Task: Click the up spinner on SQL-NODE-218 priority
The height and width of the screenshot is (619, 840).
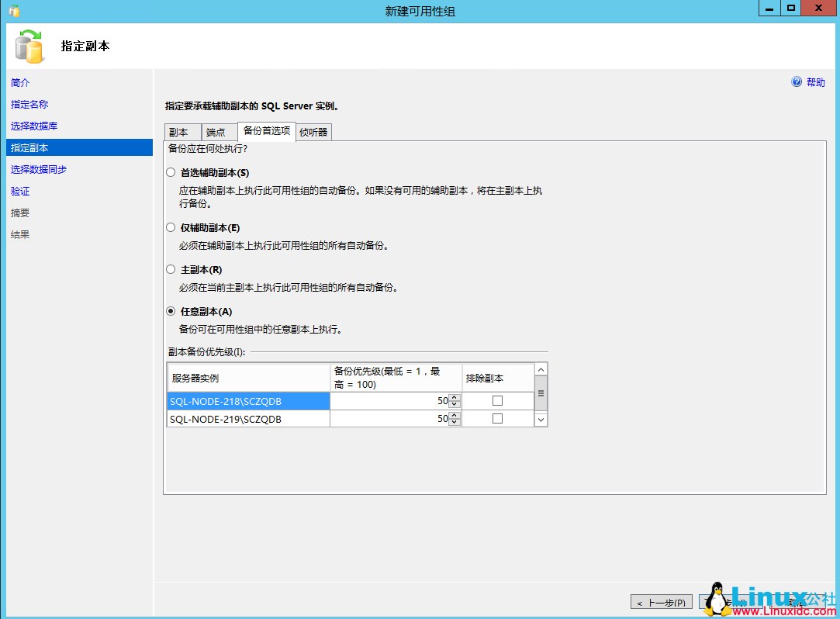Action: click(x=455, y=398)
